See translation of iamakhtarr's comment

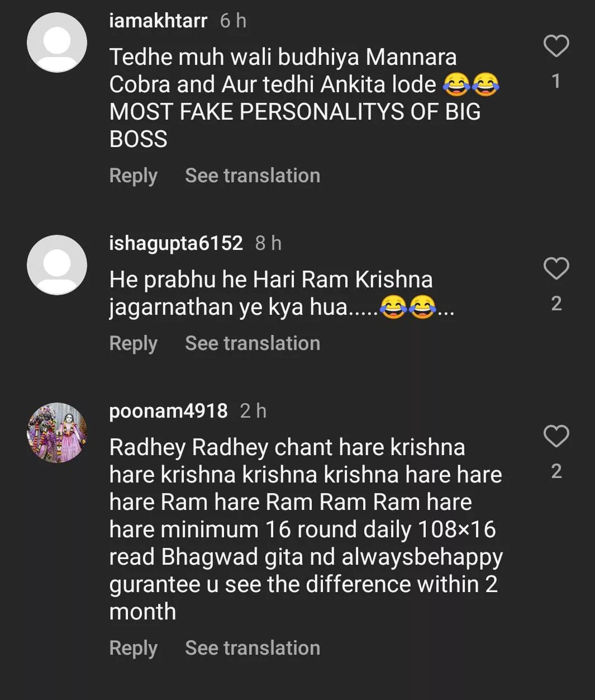click(253, 176)
